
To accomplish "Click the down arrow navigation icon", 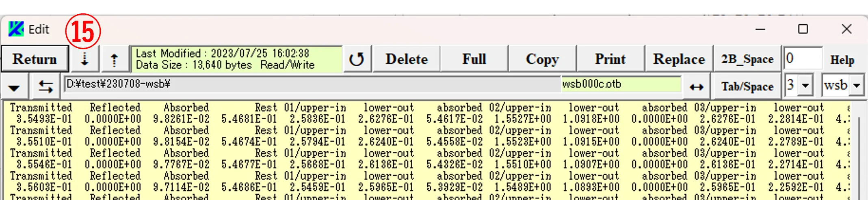I will click(84, 59).
